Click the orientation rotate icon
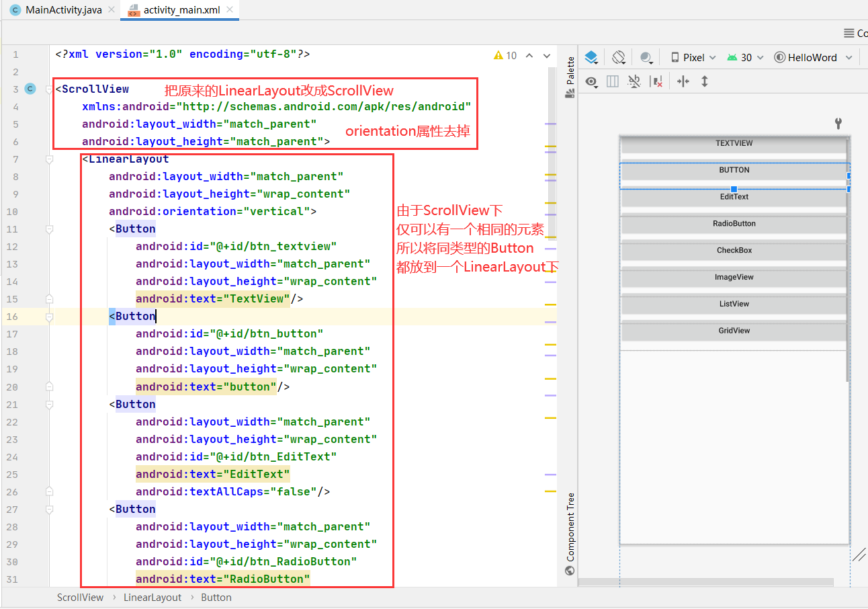This screenshot has width=868, height=609. [619, 57]
